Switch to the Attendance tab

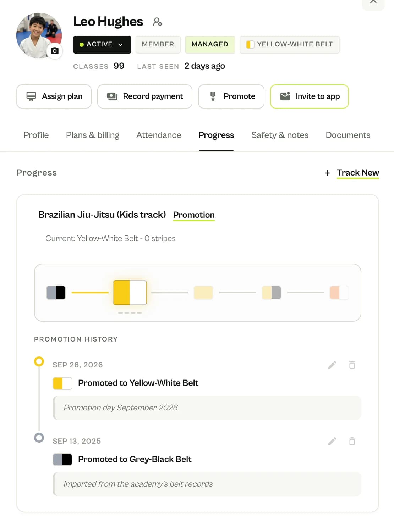[159, 135]
